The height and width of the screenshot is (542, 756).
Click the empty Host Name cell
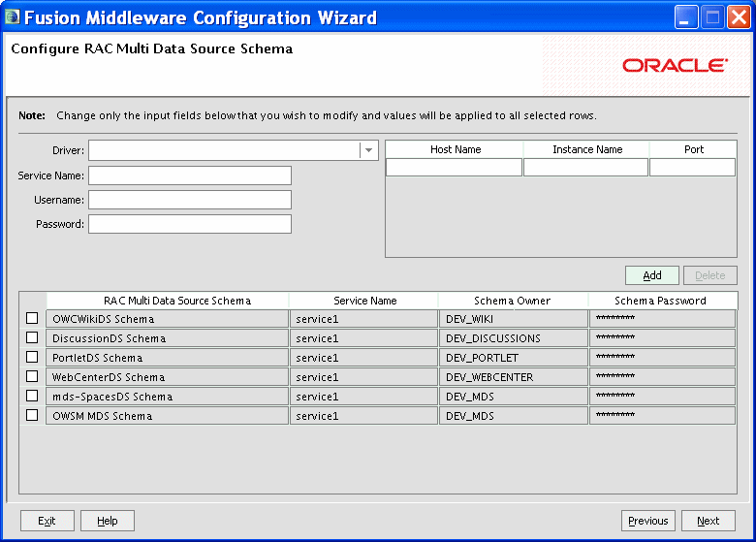(x=454, y=168)
